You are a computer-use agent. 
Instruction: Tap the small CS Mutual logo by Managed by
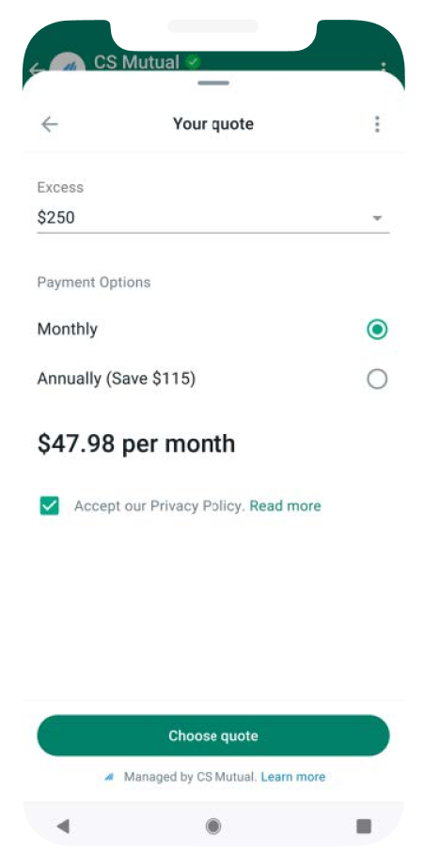(x=109, y=777)
